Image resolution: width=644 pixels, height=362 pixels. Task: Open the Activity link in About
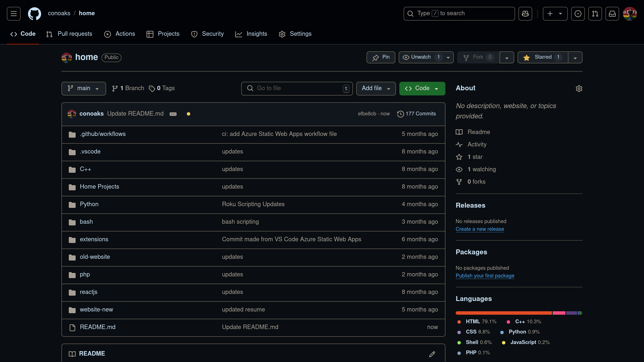click(471, 145)
